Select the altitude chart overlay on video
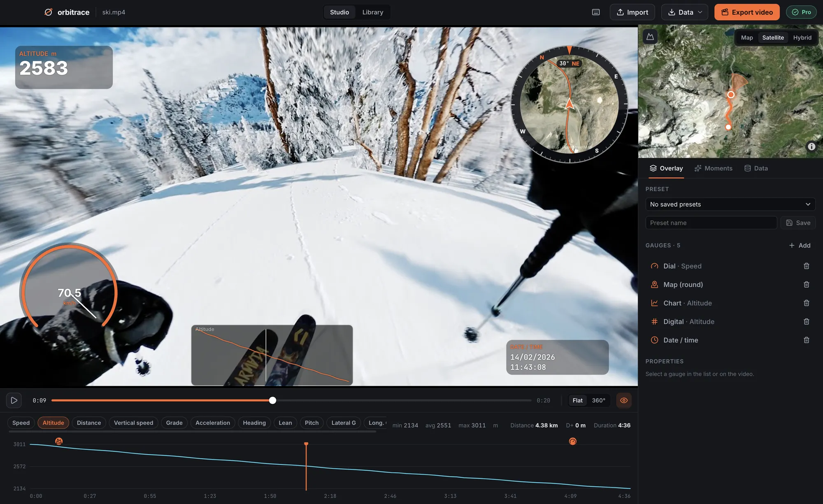The height and width of the screenshot is (504, 823). 272,355
